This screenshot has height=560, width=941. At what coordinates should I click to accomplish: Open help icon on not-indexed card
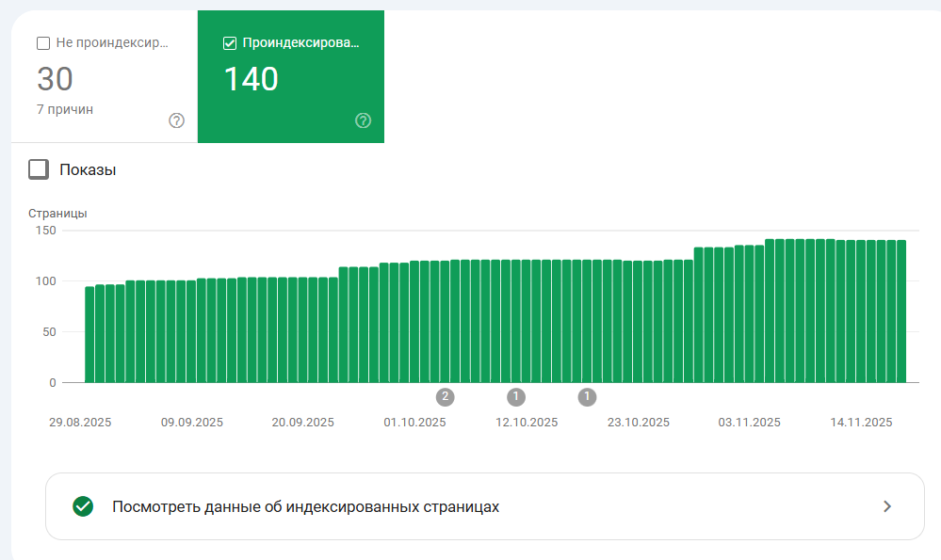(176, 120)
